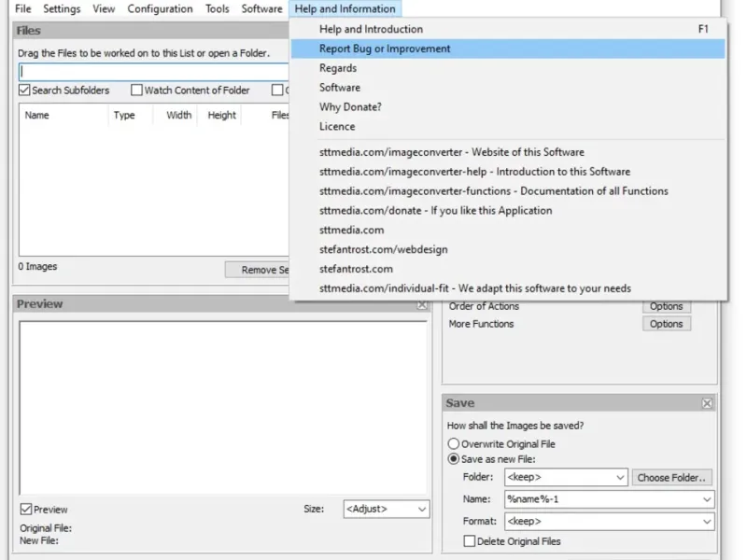
Task: Open Options for Order of Actions
Action: (667, 306)
